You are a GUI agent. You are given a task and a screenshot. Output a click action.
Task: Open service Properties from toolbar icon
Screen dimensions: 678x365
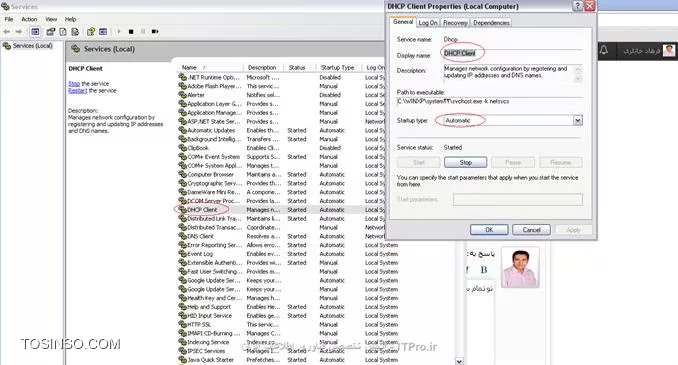click(x=51, y=32)
